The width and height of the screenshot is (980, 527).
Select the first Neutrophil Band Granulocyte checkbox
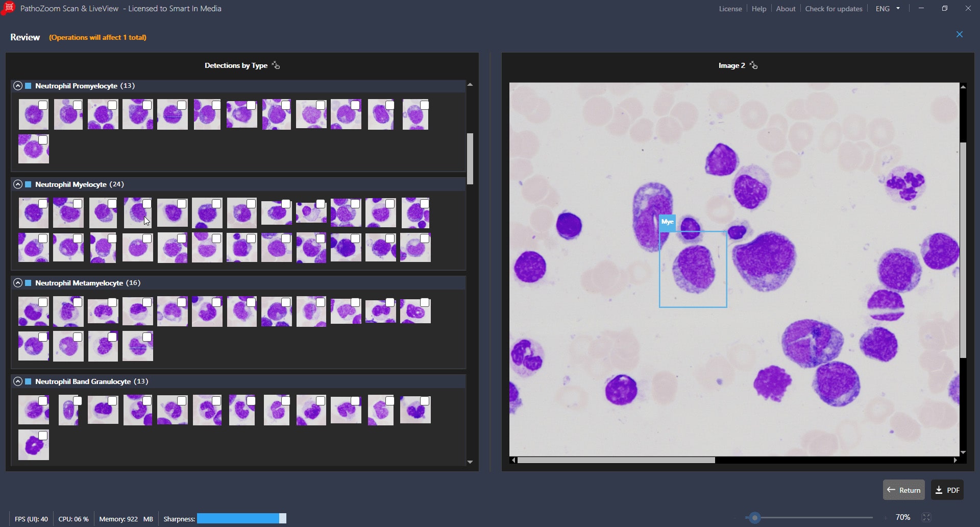pos(43,401)
